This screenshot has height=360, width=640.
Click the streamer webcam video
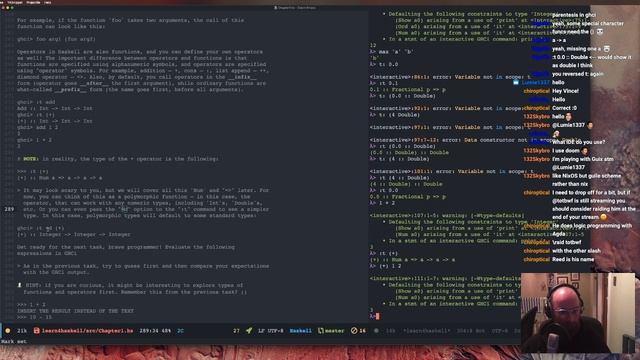click(578, 313)
